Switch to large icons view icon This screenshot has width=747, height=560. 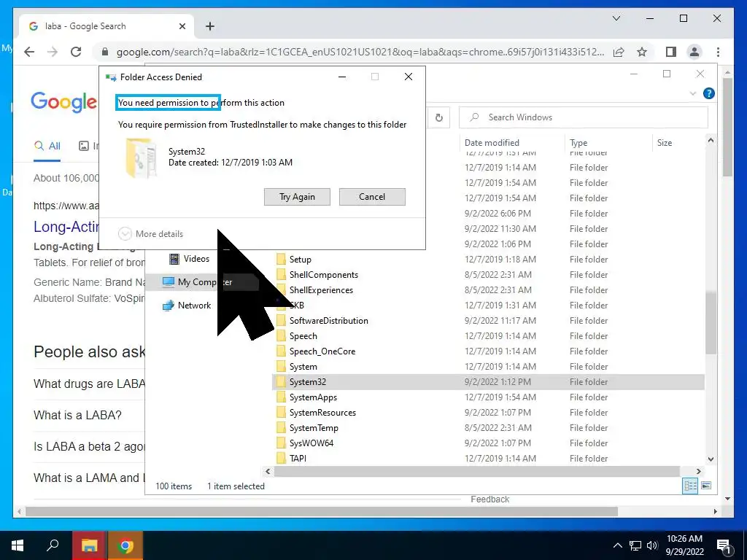click(706, 486)
